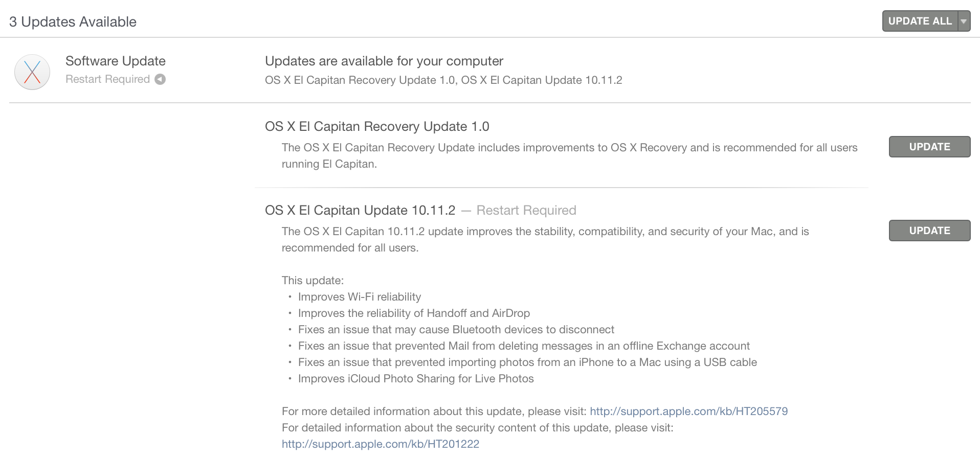Click "Restart Required" beside the 10.11.2 title
This screenshot has height=458, width=980.
point(526,211)
